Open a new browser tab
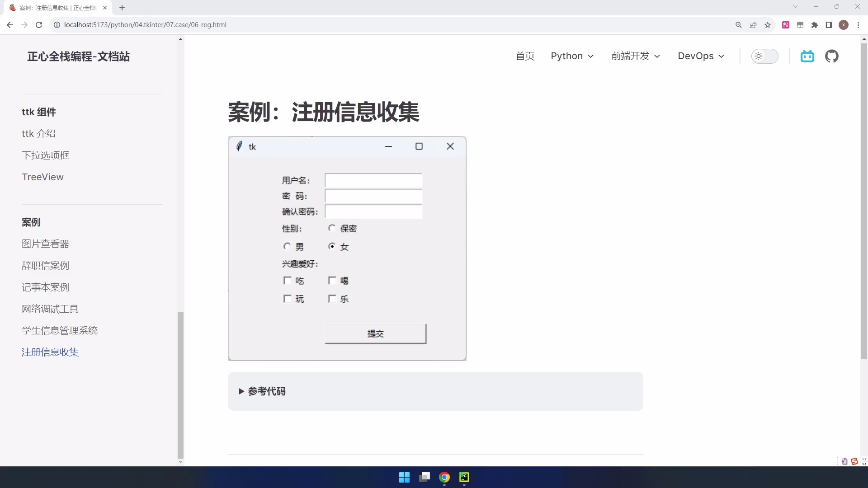Image resolution: width=868 pixels, height=488 pixels. coord(122,8)
